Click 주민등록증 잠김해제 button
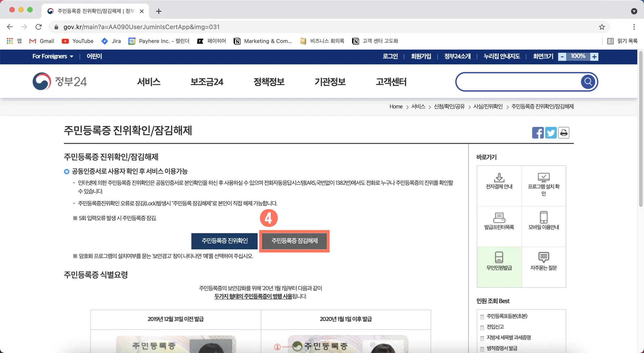 point(294,241)
